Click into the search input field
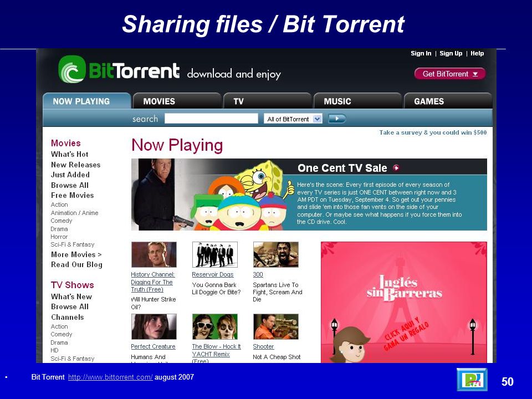 (211, 119)
